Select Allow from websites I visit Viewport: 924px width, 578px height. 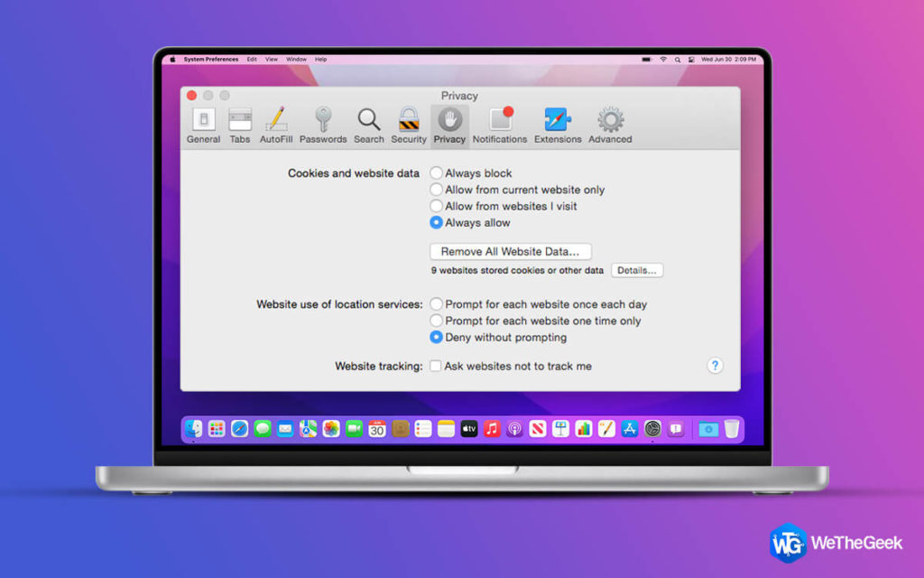[436, 206]
